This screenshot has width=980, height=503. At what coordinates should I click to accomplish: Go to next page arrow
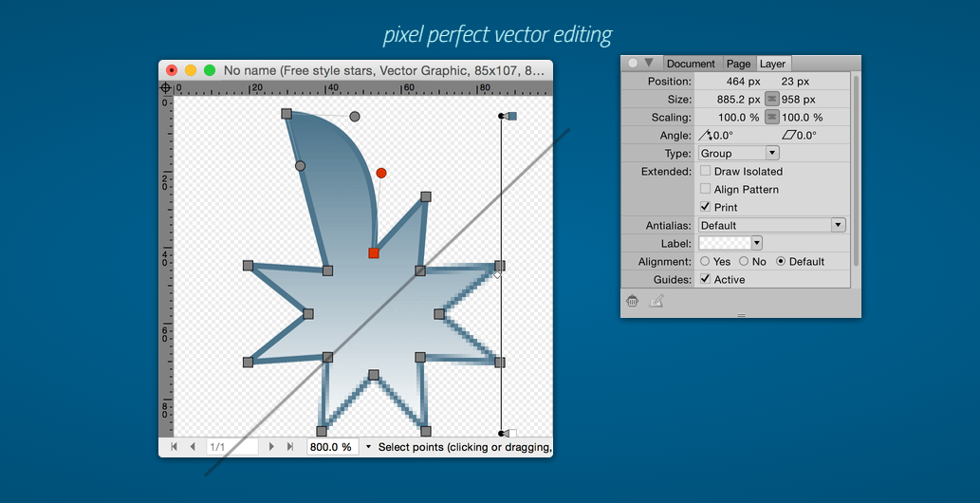[271, 447]
